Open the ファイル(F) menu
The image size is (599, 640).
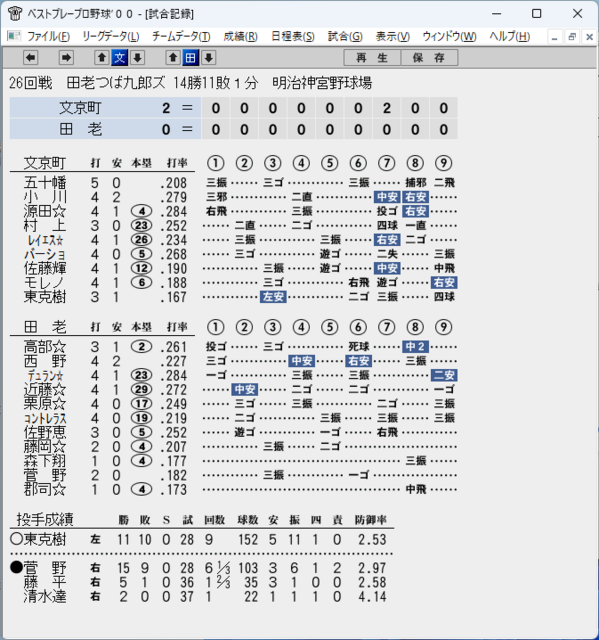48,37
